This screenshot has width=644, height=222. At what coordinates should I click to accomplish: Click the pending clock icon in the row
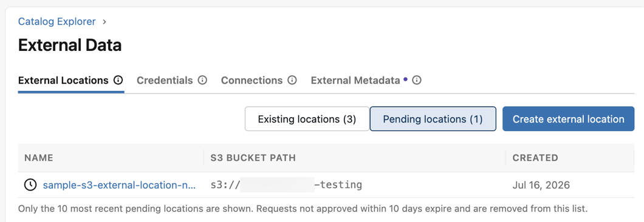click(x=30, y=185)
